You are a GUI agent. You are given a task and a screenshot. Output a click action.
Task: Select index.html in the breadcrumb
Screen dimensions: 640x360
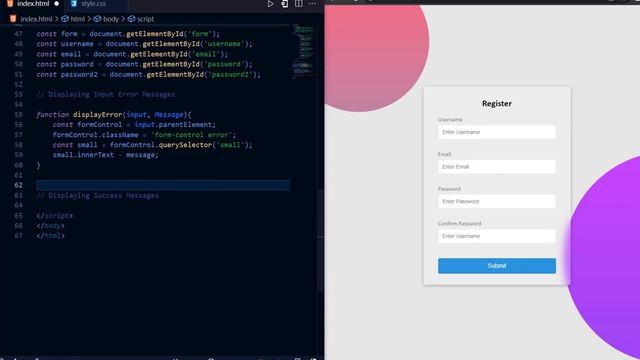(x=36, y=19)
